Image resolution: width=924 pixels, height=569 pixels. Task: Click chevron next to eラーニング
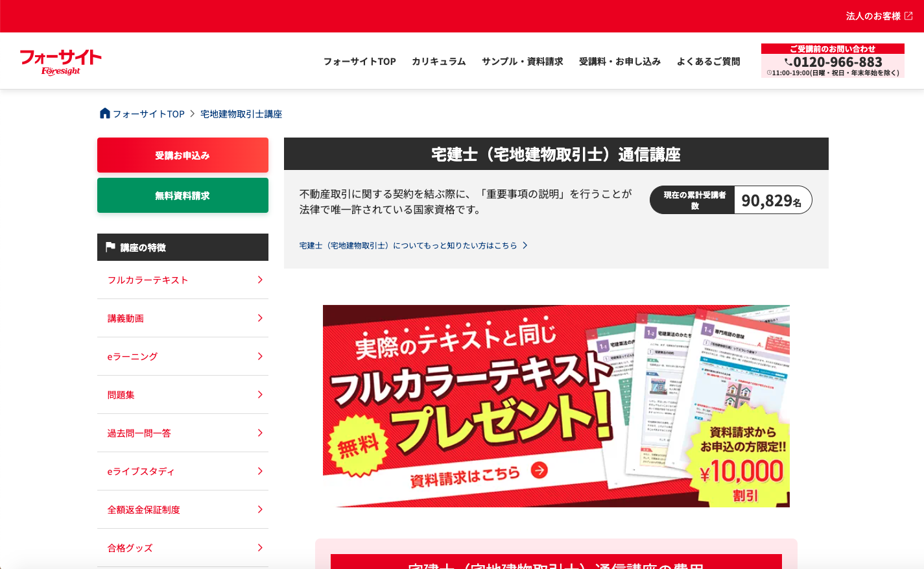260,356
